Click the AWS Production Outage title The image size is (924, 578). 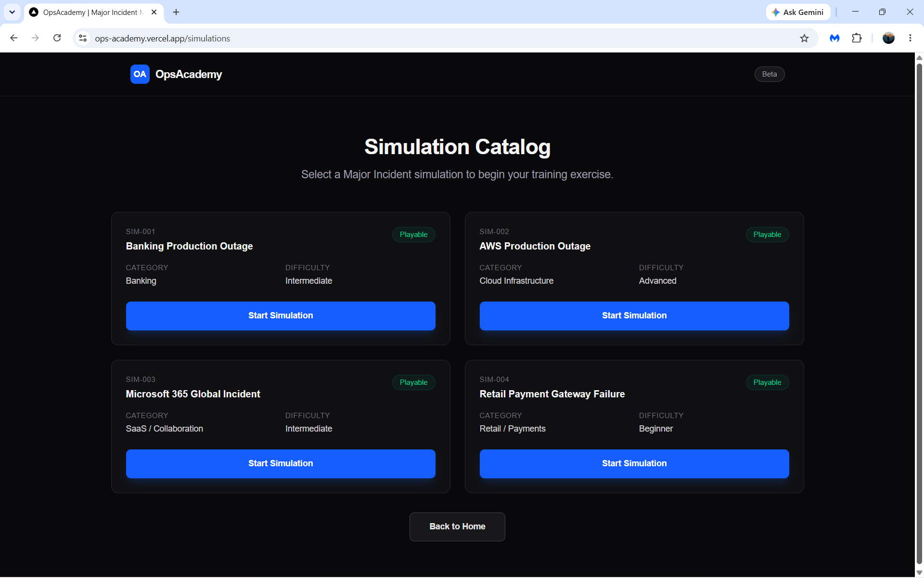click(535, 246)
